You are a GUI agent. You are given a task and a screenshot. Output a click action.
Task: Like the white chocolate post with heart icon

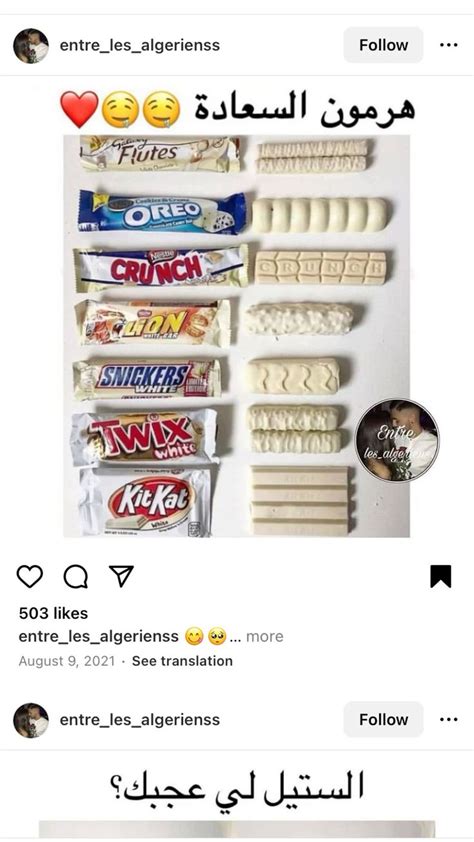30,576
